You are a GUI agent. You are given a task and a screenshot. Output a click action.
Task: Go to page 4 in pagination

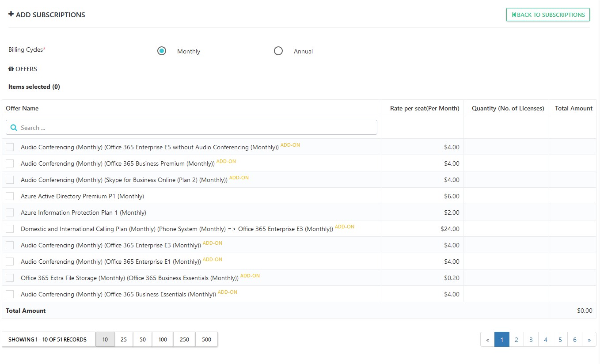[546, 339]
